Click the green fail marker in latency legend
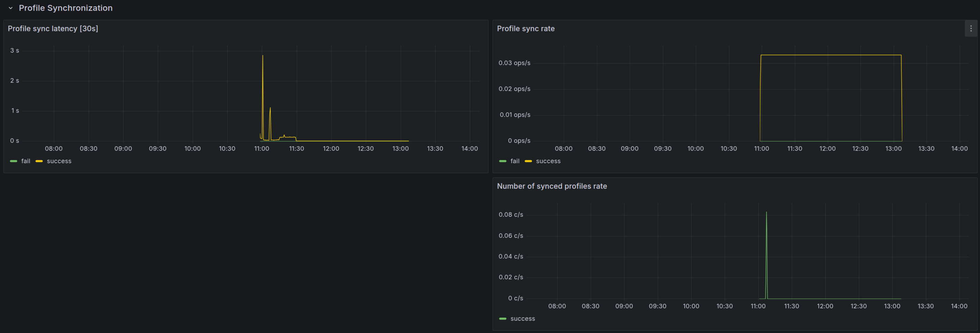 click(x=14, y=161)
